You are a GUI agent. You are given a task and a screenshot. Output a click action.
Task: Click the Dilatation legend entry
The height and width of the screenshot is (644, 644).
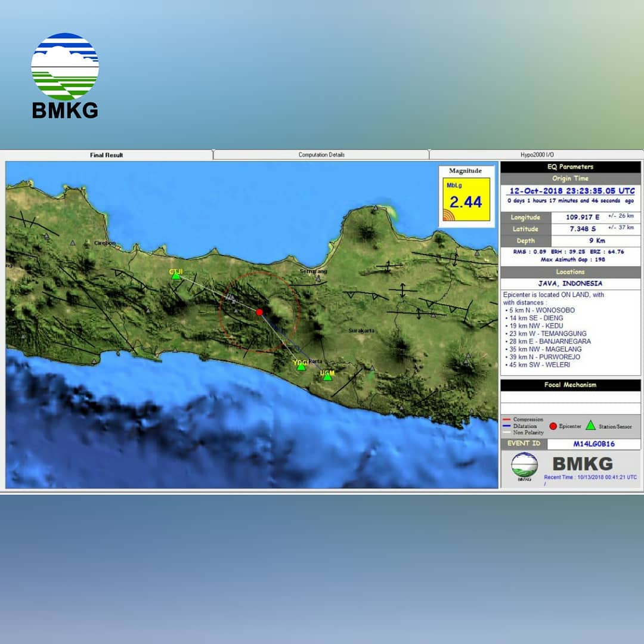click(520, 426)
